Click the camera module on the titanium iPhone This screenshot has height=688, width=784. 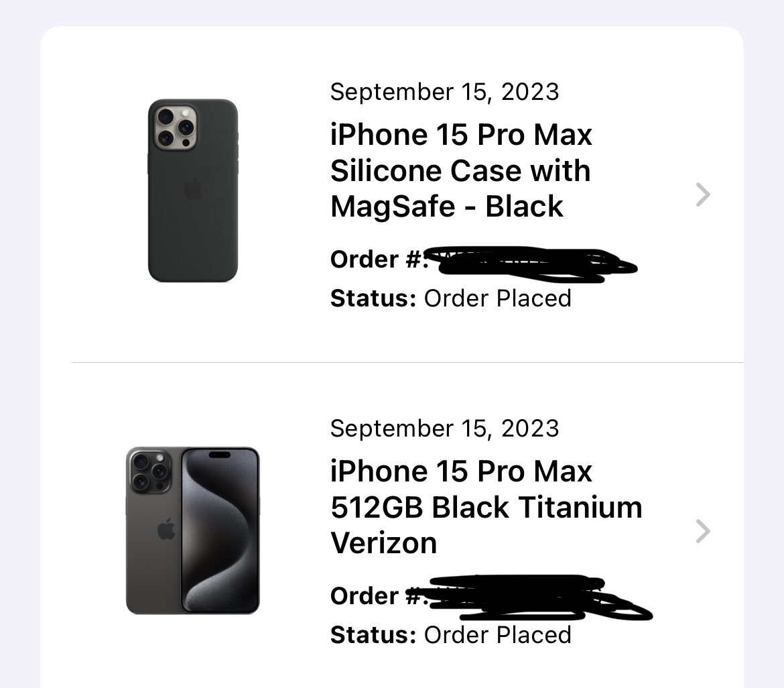tap(150, 471)
